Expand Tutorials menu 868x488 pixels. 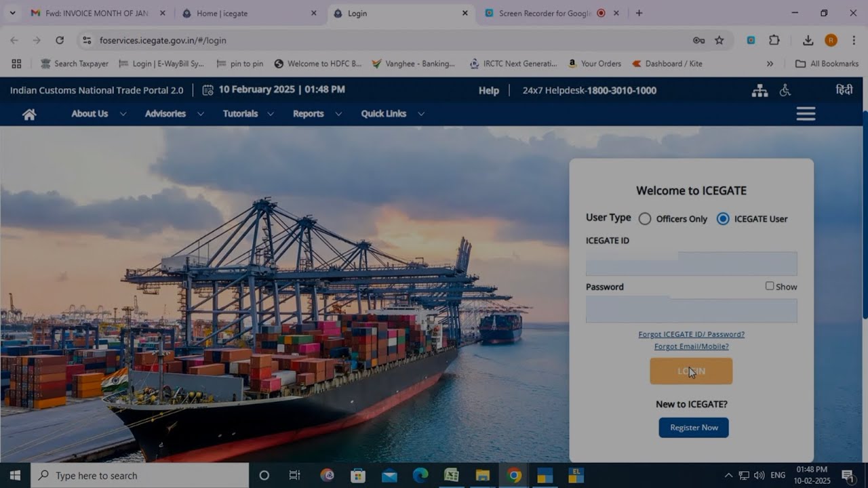pyautogui.click(x=249, y=114)
